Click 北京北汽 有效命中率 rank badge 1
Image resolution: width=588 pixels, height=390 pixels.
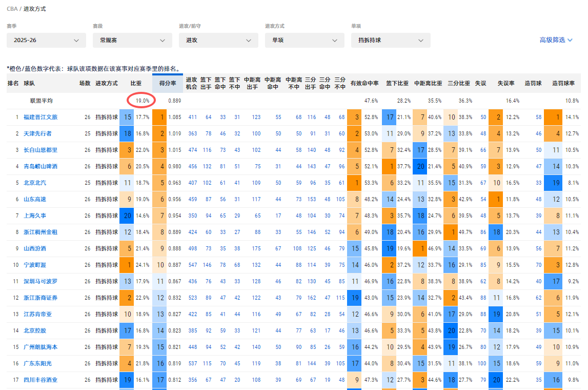(x=354, y=183)
